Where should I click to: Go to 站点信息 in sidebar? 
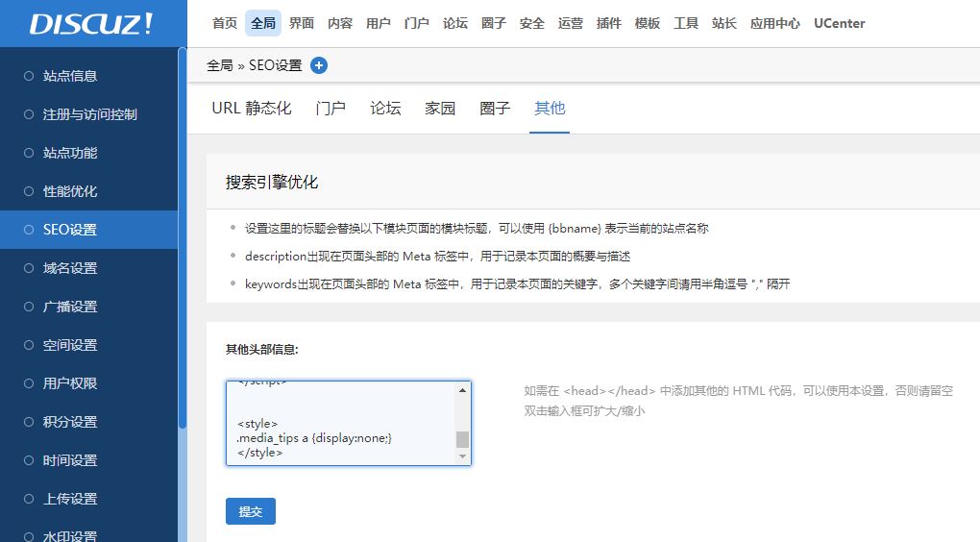coord(88,76)
